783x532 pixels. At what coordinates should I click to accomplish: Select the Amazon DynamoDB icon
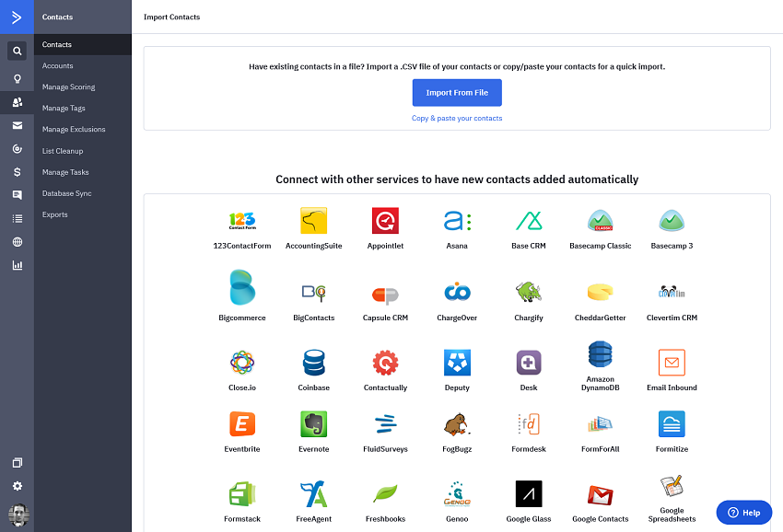(x=601, y=354)
